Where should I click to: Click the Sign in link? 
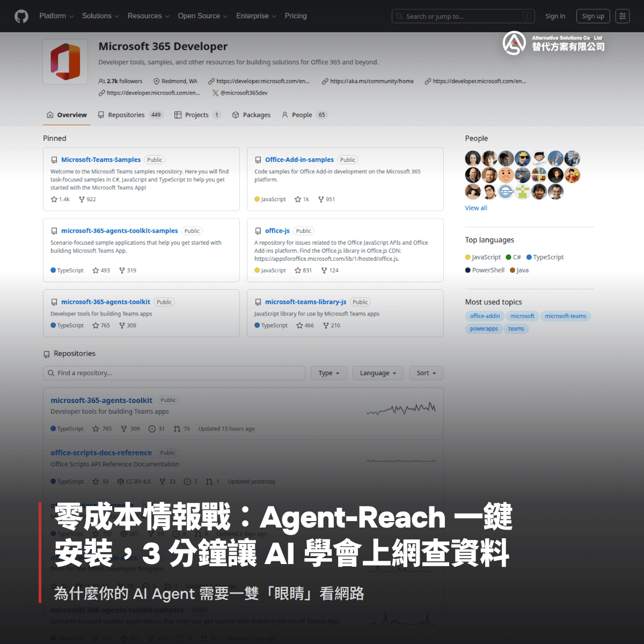(555, 16)
